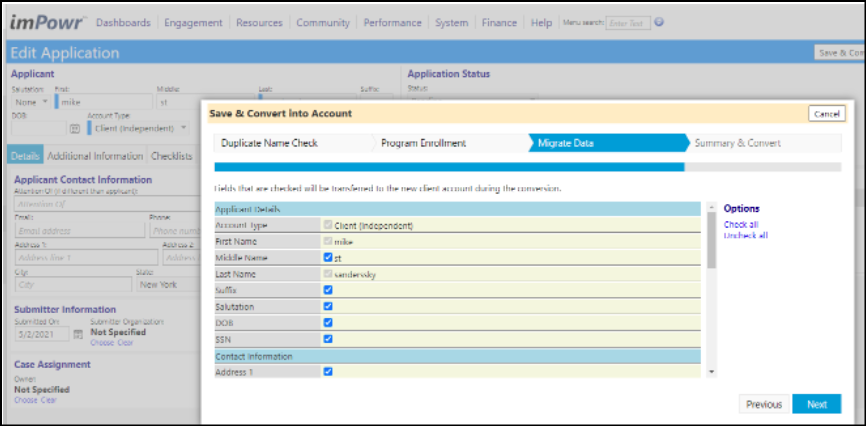Click the Menu search text field
Image resolution: width=866 pixels, height=426 pixels.
(x=628, y=23)
